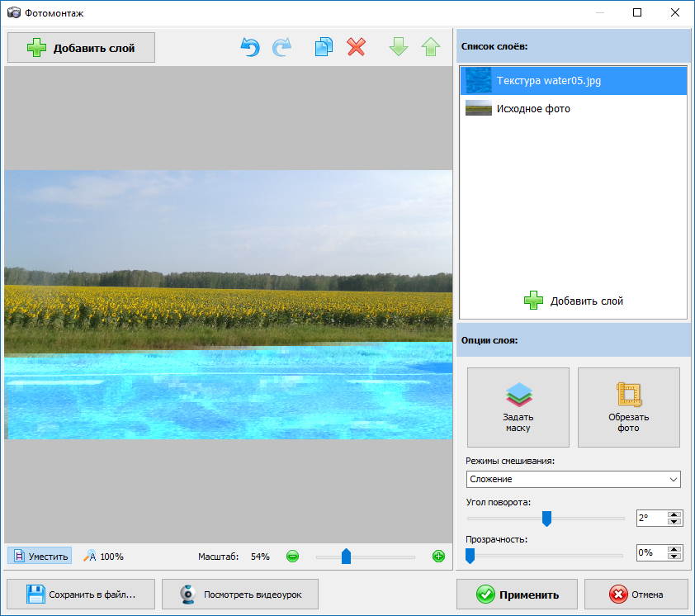
Task: Click Фотомонтаж camera icon in title bar
Action: [x=14, y=13]
